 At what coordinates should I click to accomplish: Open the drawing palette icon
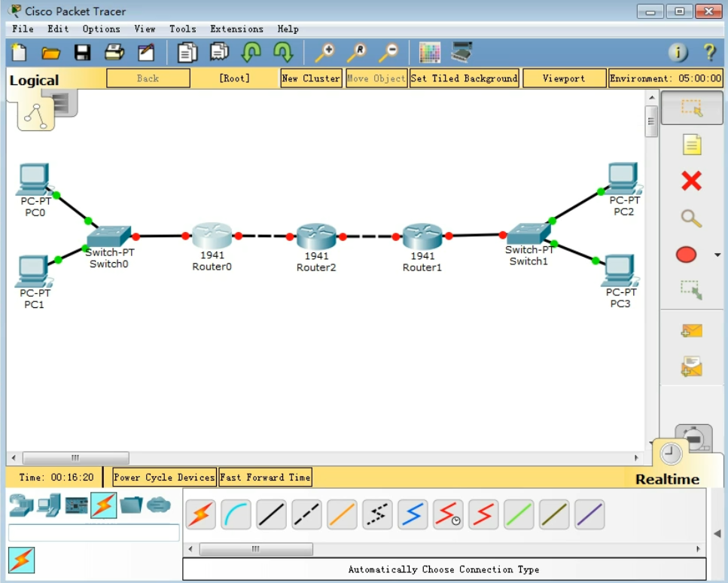(429, 52)
